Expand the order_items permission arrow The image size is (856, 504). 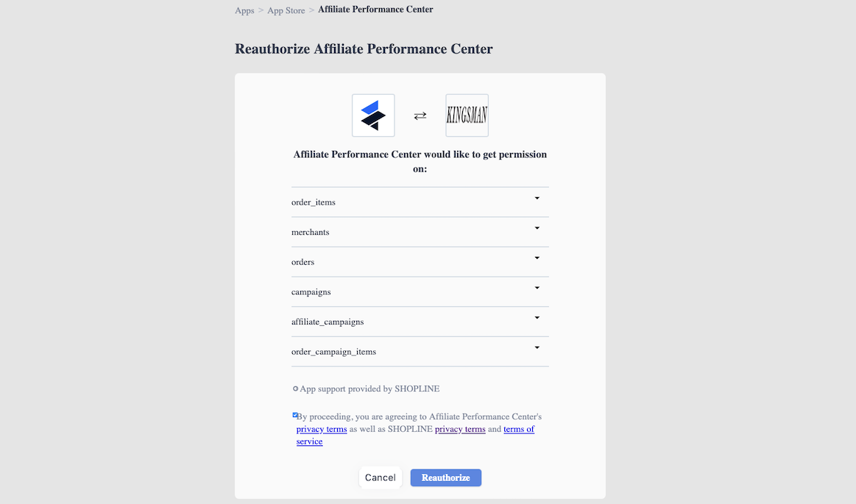pyautogui.click(x=537, y=198)
